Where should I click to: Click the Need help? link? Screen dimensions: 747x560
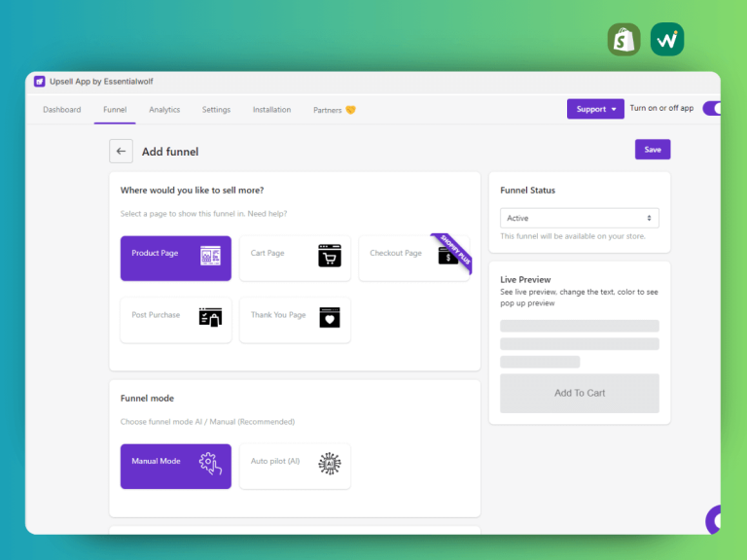[x=267, y=214]
